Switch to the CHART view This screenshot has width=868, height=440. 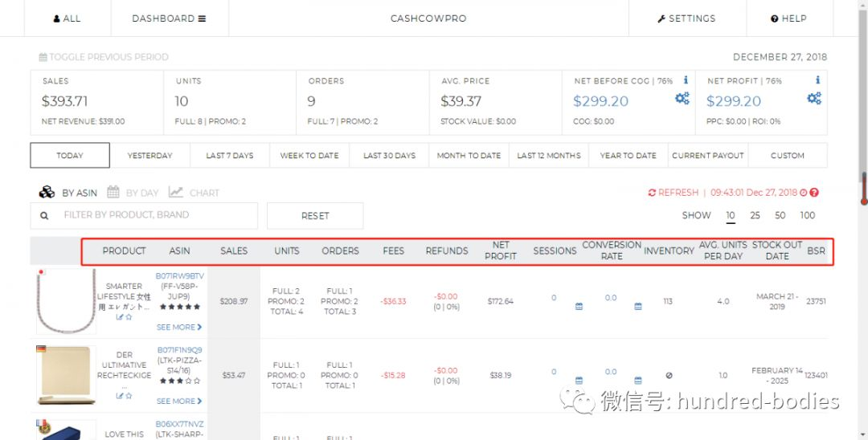pyautogui.click(x=194, y=193)
